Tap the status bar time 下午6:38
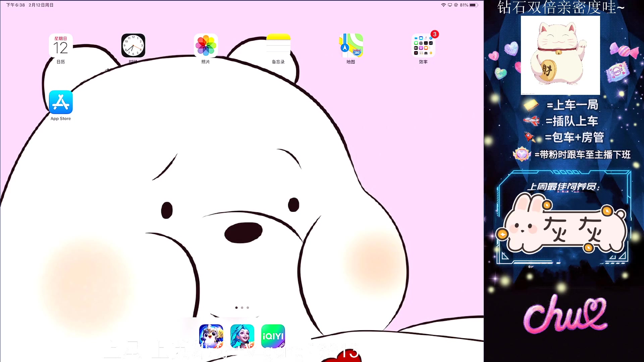This screenshot has height=362, width=644. [15, 5]
